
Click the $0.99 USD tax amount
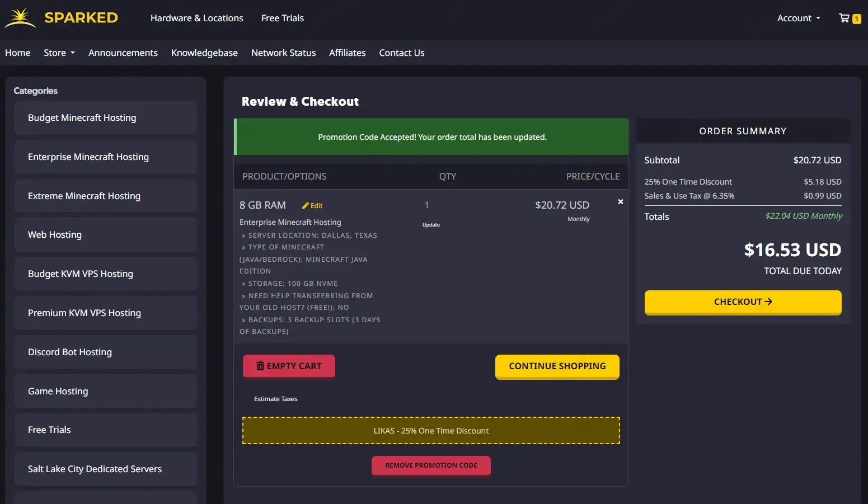click(x=823, y=196)
